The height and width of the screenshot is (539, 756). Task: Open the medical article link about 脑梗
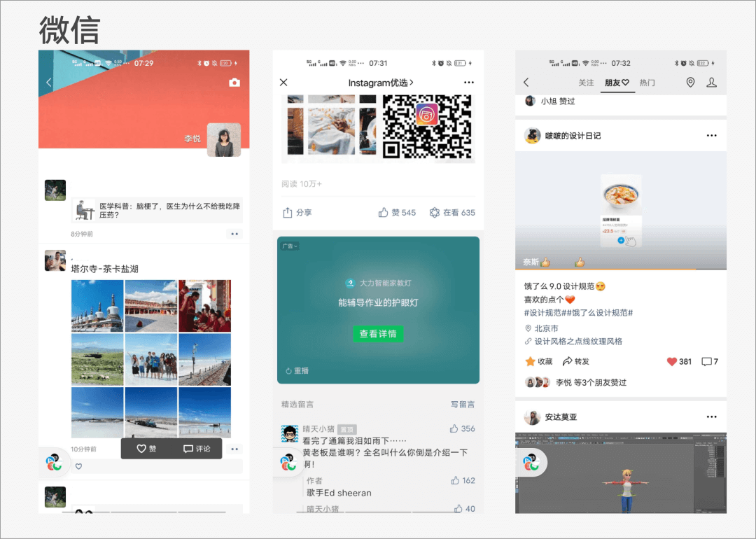pyautogui.click(x=157, y=210)
